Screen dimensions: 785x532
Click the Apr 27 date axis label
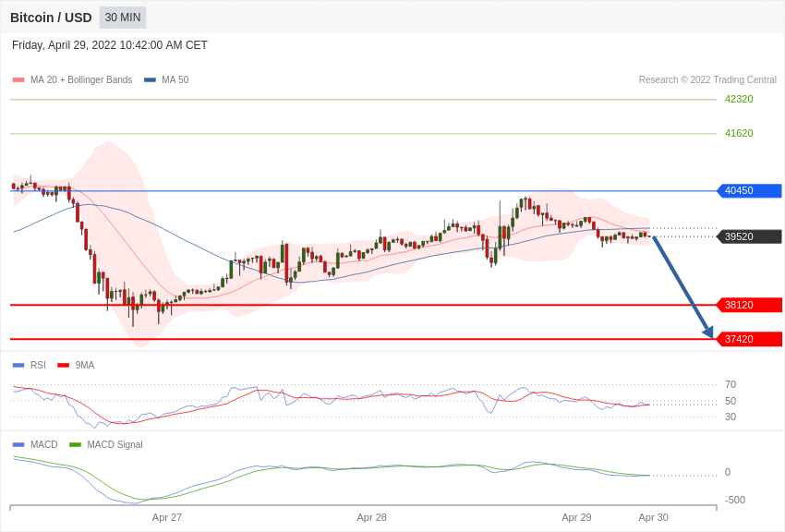[167, 517]
